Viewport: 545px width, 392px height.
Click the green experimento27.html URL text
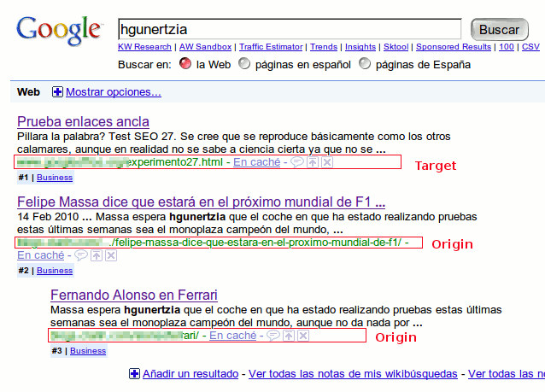tap(175, 162)
